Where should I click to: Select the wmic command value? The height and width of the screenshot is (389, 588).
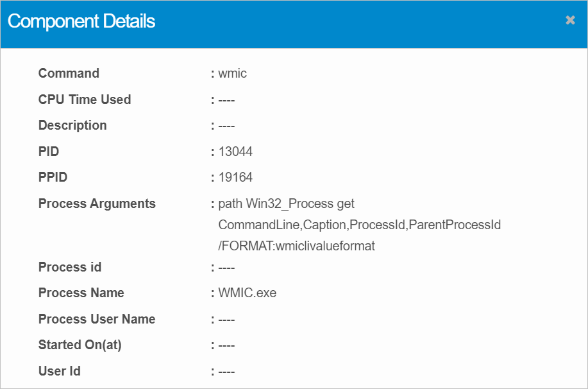(x=232, y=73)
